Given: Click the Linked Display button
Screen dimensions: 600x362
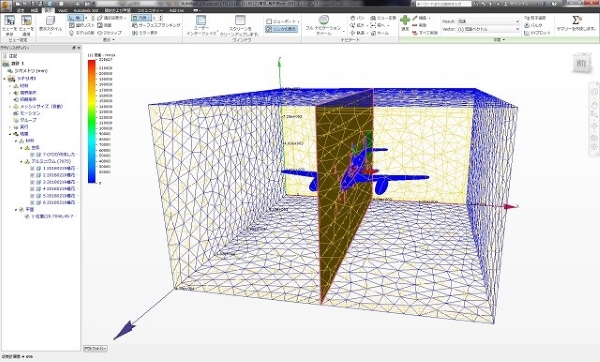Looking at the screenshot, I should click(282, 29).
